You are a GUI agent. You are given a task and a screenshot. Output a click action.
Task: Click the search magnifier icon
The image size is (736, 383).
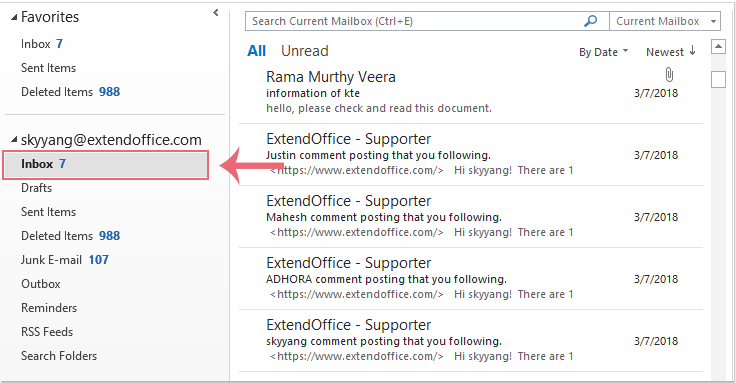590,21
